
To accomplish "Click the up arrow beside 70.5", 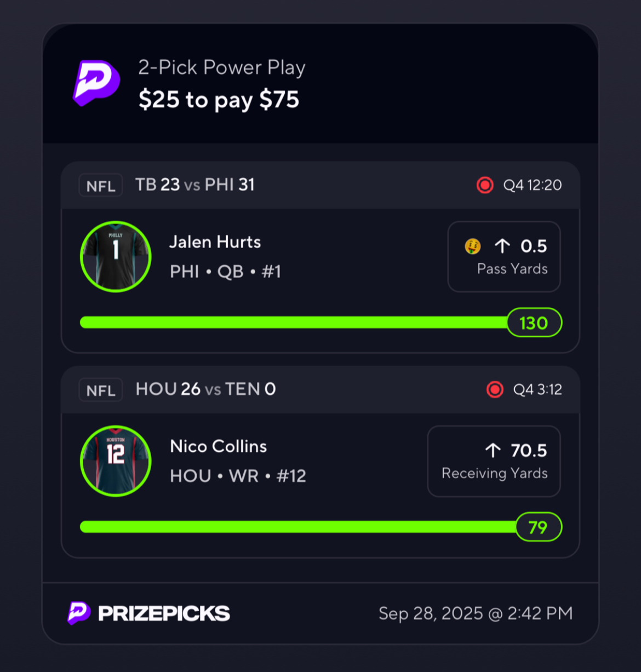I will 493,451.
